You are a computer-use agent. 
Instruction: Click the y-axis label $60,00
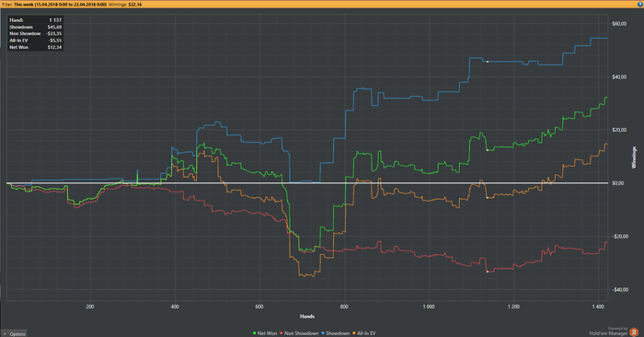point(619,24)
